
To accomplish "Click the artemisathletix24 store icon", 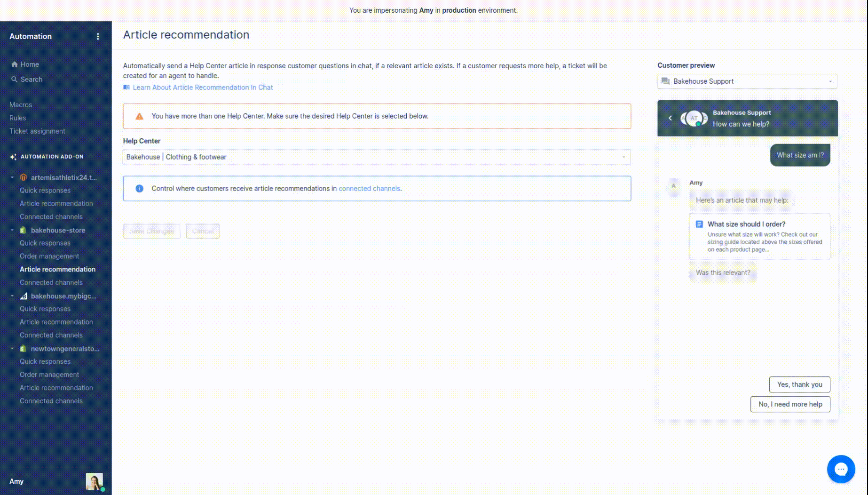I will (x=23, y=177).
